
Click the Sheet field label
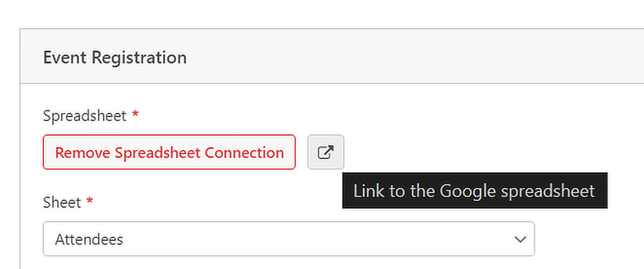[62, 202]
